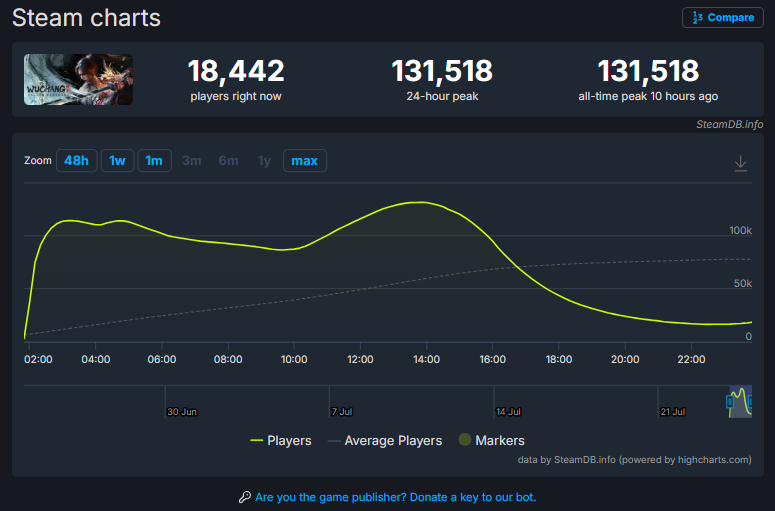Click the 7 Jul navigator date label

[342, 412]
